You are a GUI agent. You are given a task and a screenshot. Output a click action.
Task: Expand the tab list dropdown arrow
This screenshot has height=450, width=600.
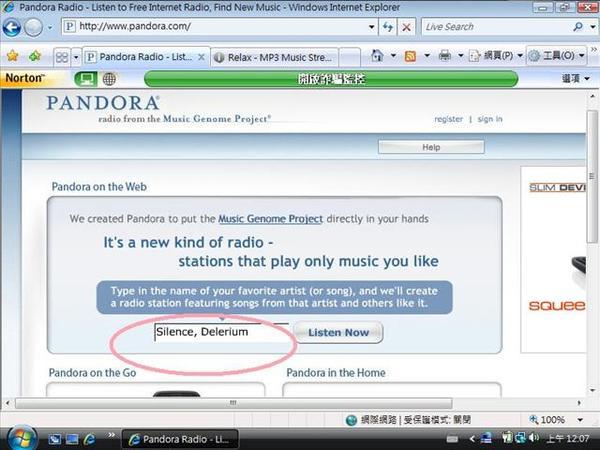coord(76,58)
